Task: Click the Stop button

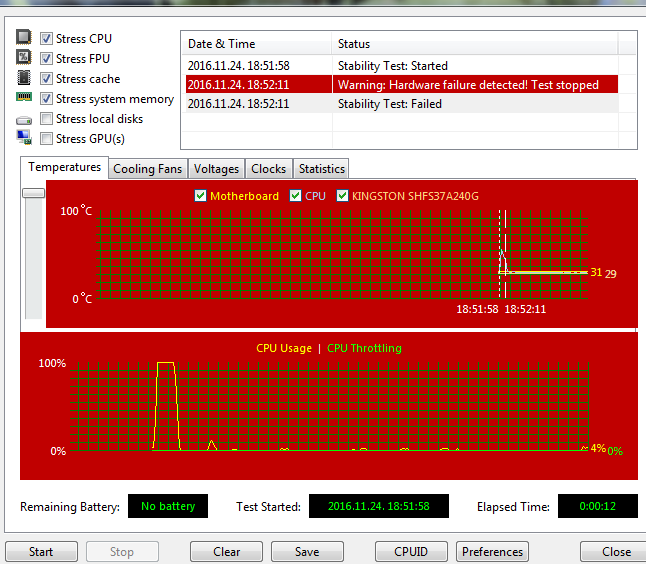Action: pyautogui.click(x=122, y=551)
